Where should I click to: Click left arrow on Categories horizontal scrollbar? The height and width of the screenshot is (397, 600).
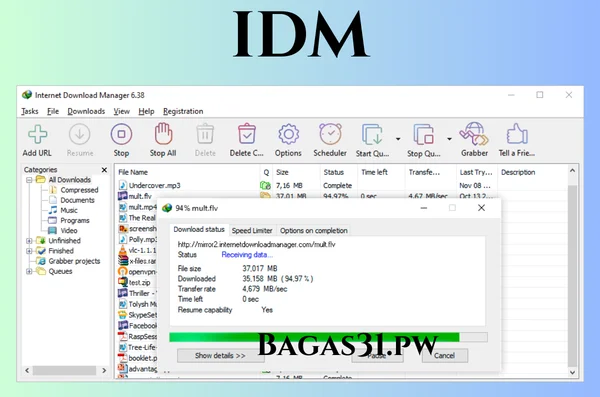click(x=27, y=371)
